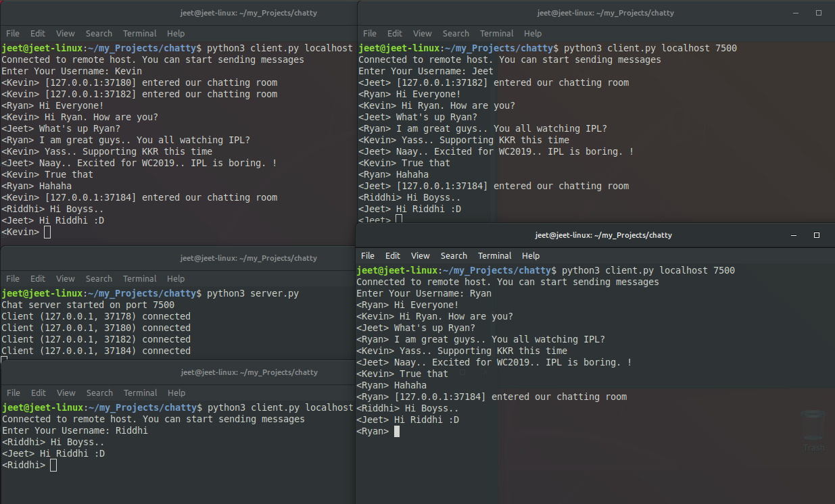Open Search menu in Kevin's terminal
Viewport: 835px width, 504px height.
99,33
